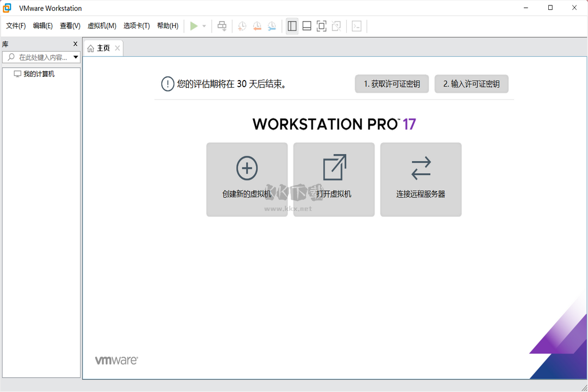
Task: Take a snapshot using the clock-plus icon
Action: point(241,26)
